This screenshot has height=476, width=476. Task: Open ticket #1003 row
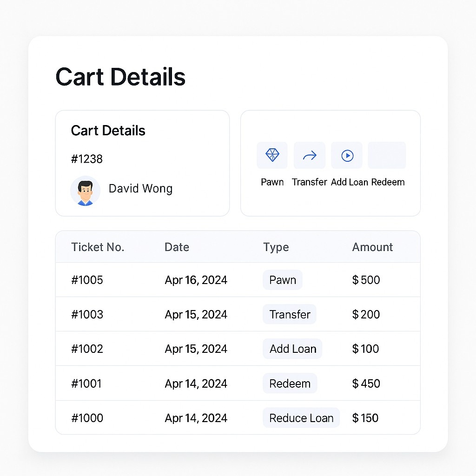coord(87,314)
